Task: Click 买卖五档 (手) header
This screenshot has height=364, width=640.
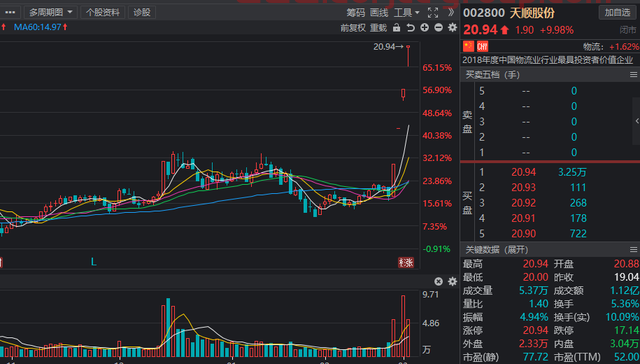Action: (x=493, y=75)
